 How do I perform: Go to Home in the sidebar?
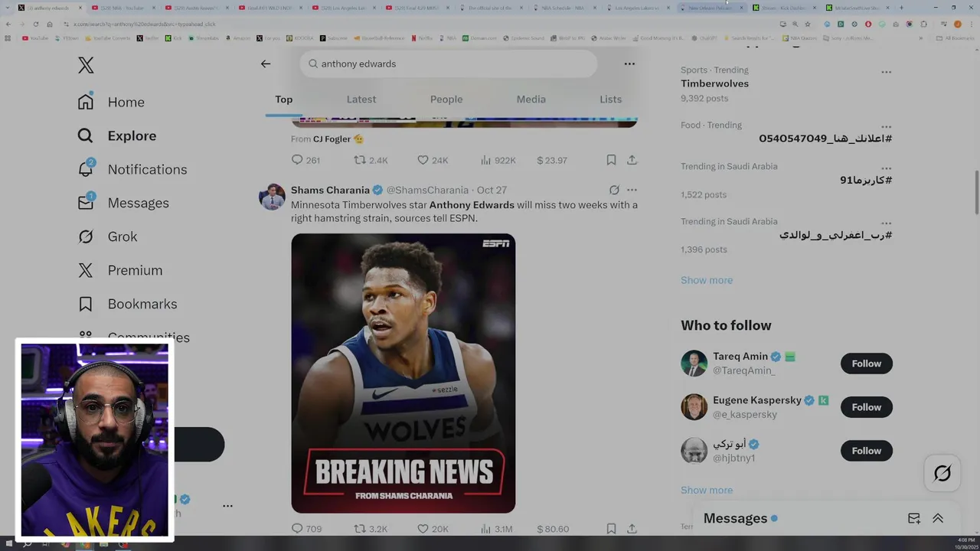pos(111,102)
